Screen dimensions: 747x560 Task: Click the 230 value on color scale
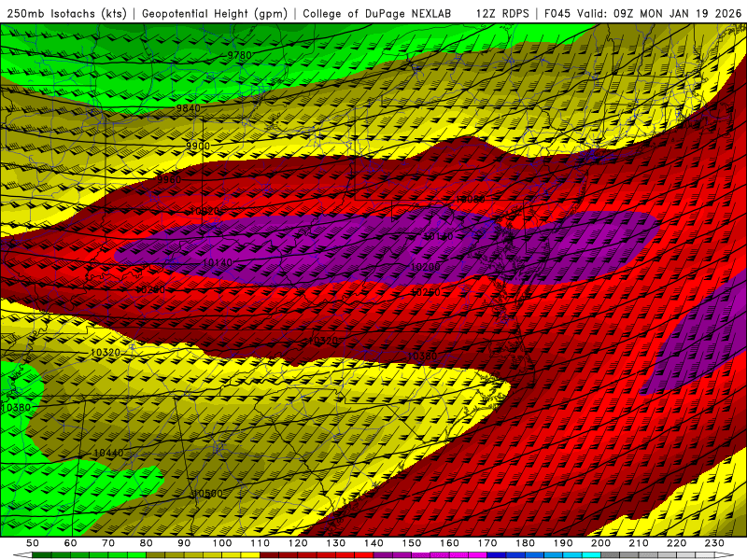click(x=714, y=543)
